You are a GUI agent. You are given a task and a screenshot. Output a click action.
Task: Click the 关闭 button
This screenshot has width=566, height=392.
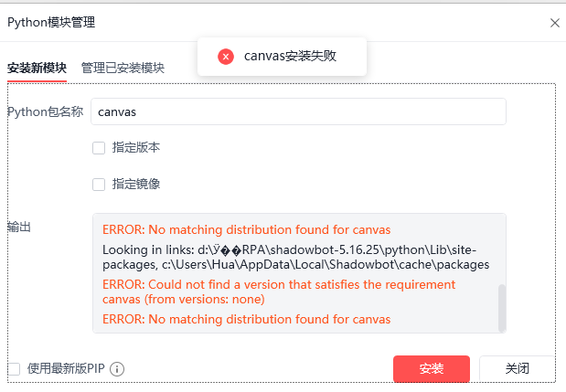tap(517, 368)
